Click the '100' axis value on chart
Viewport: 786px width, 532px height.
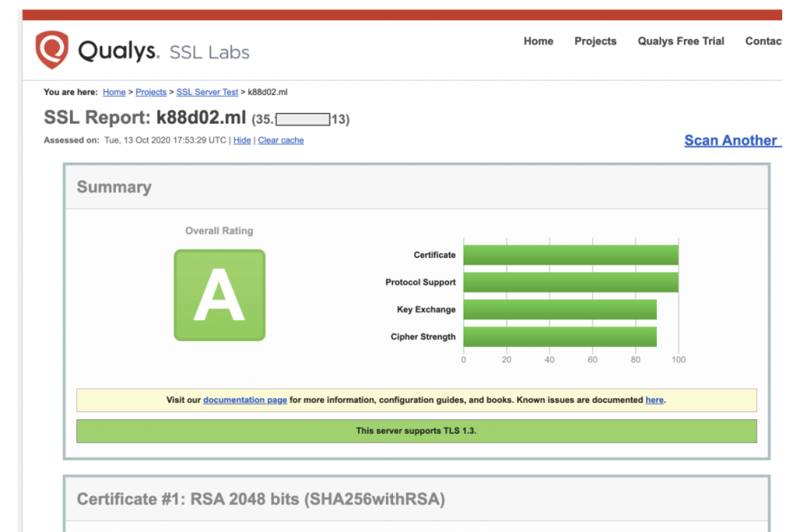[679, 360]
